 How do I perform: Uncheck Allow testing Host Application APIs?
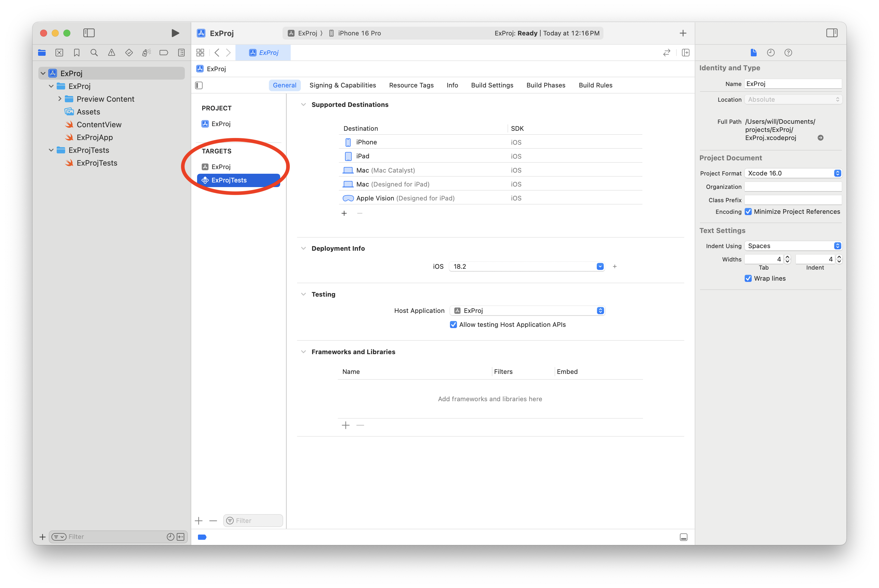pyautogui.click(x=453, y=325)
